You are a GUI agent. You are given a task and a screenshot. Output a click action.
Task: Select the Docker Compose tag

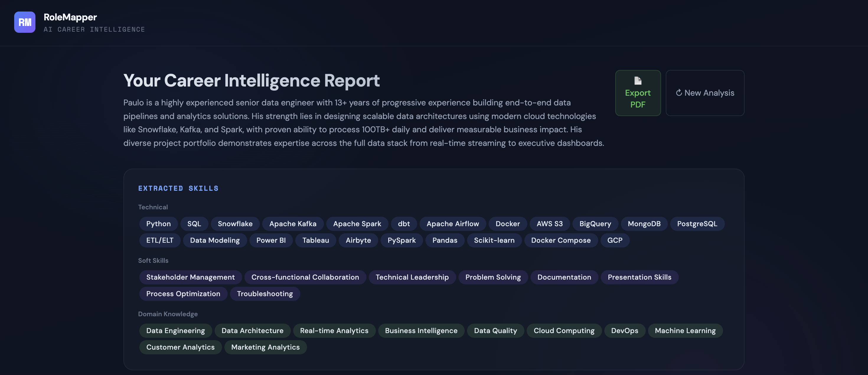[x=561, y=240]
